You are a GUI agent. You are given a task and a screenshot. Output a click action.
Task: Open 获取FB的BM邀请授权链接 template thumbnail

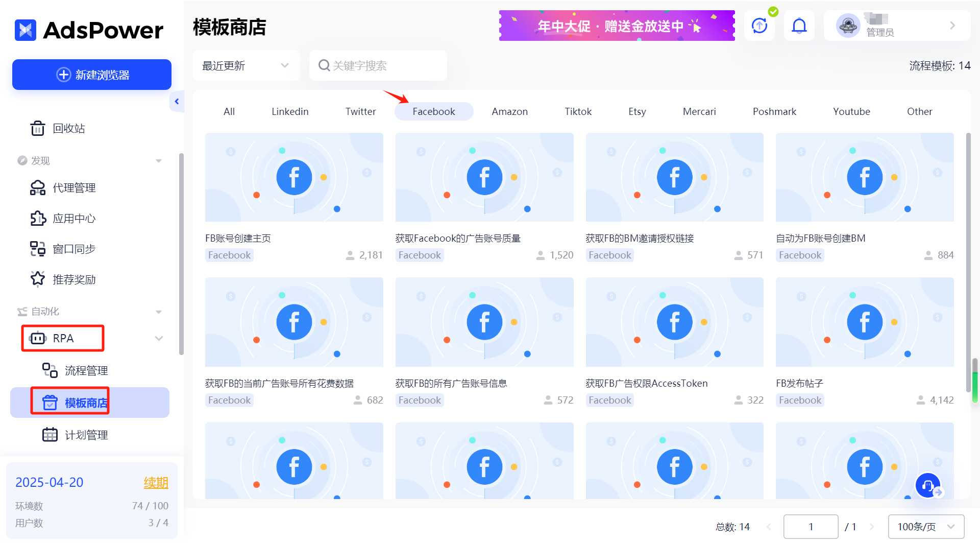(x=675, y=177)
